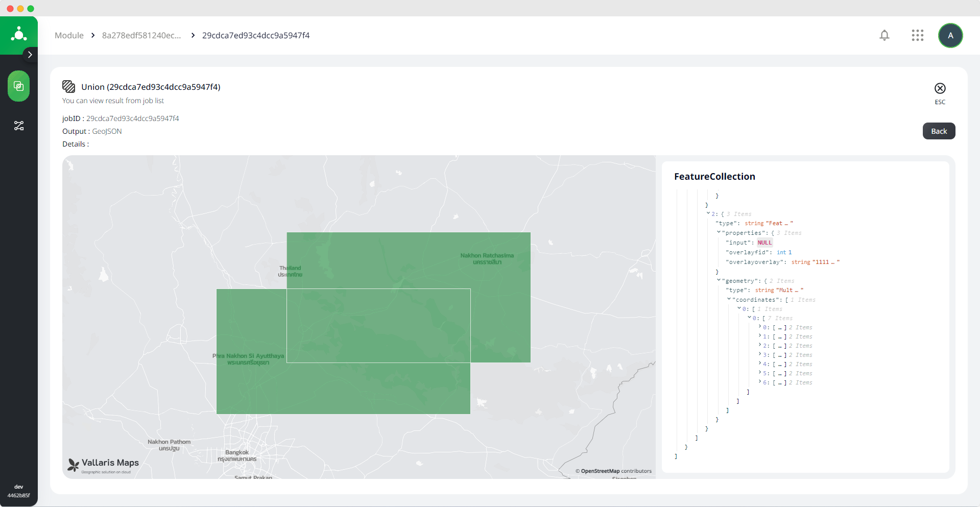Click the 29cdca7ed93c4dcc9a5947f4 breadcrumb
Image resolution: width=980 pixels, height=507 pixels.
(256, 35)
